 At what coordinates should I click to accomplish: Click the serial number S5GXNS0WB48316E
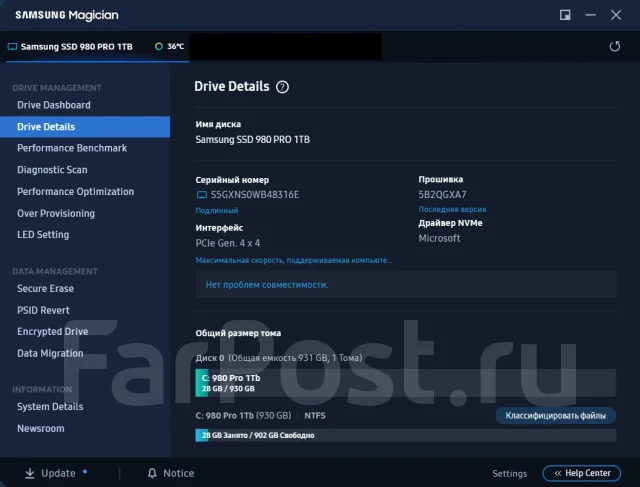(255, 195)
